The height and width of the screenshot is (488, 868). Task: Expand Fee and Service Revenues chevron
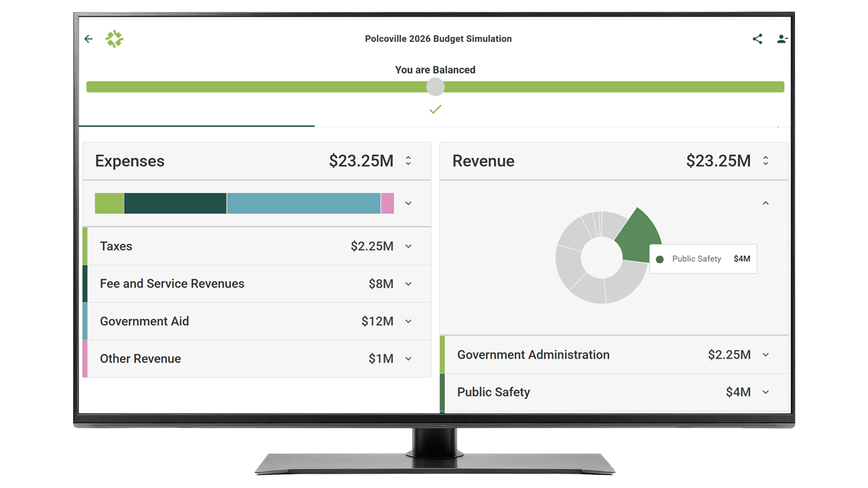[x=408, y=284]
